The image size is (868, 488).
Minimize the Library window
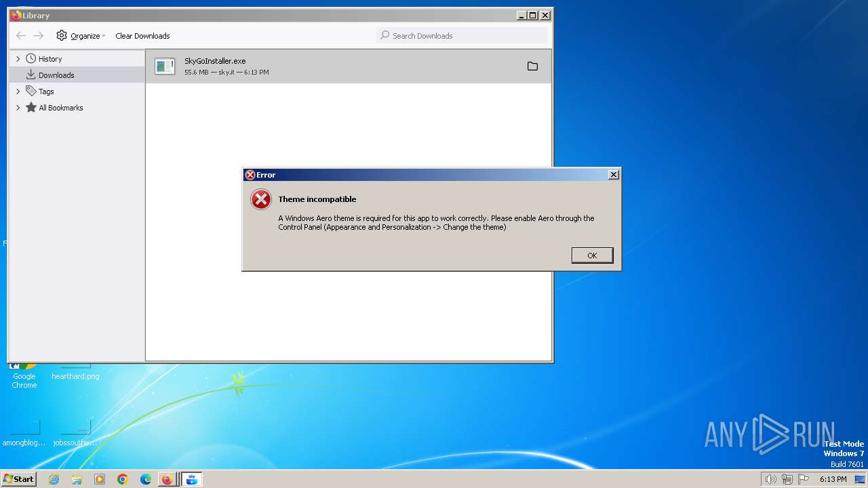coord(521,15)
